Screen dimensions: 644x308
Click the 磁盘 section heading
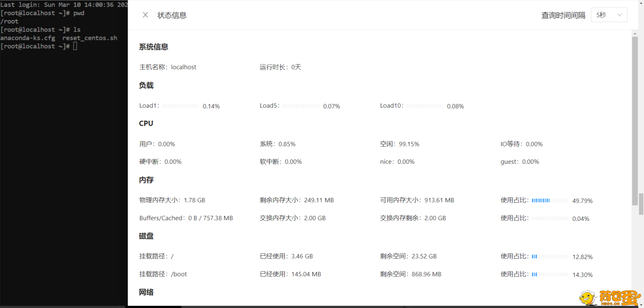(x=146, y=236)
